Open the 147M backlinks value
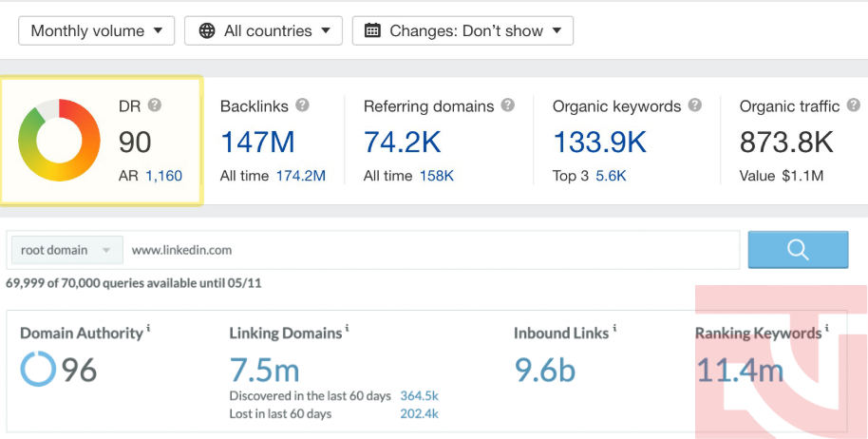The image size is (868, 439). 257,142
